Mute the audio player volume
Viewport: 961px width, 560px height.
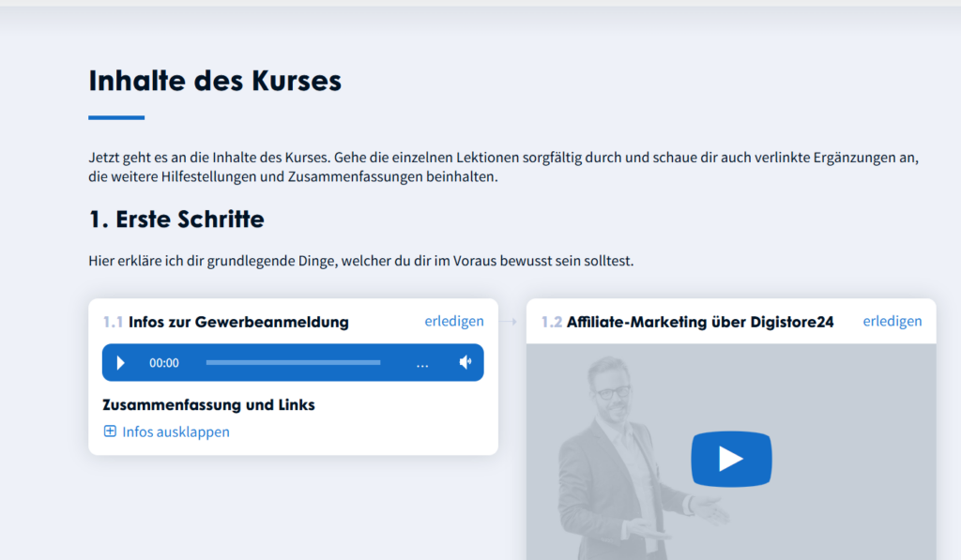465,362
